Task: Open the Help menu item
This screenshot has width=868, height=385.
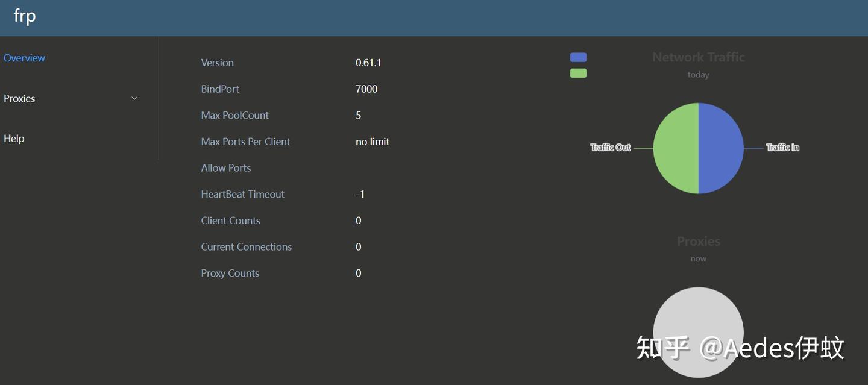Action: point(14,139)
